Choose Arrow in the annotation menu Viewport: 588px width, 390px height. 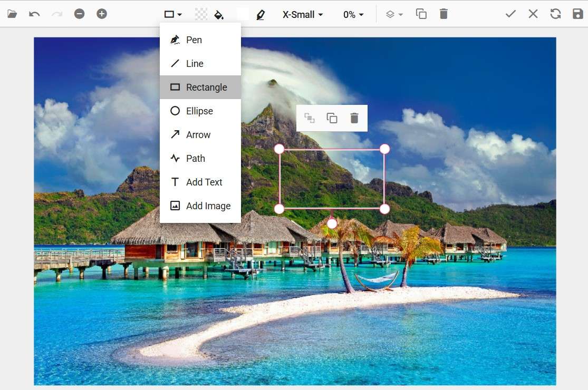[x=198, y=135]
